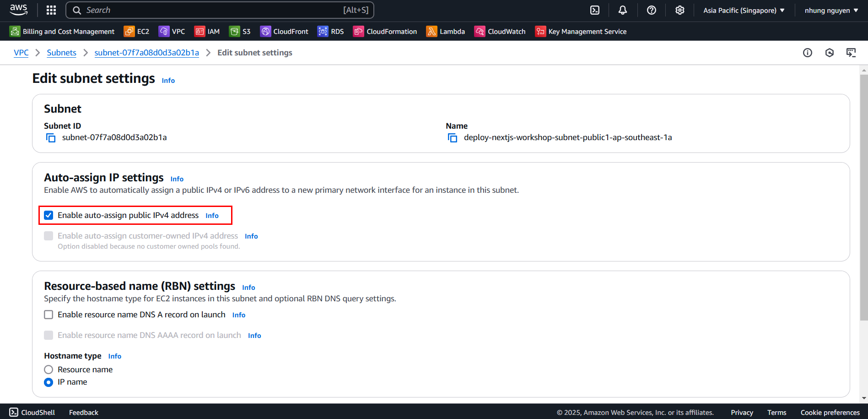Open Info for RBN settings heading
This screenshot has width=868, height=419.
pos(248,288)
